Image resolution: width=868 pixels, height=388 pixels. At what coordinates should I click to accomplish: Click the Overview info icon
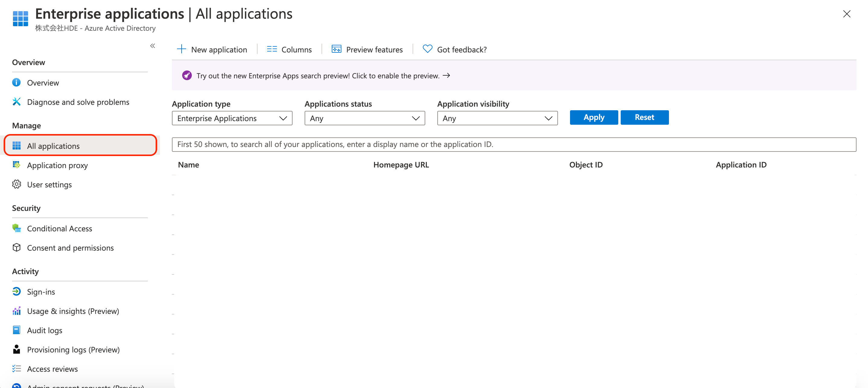coord(17,83)
